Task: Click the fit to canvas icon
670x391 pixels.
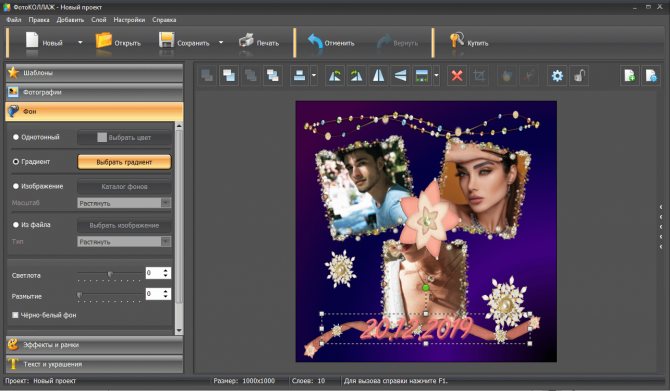Action: point(422,76)
